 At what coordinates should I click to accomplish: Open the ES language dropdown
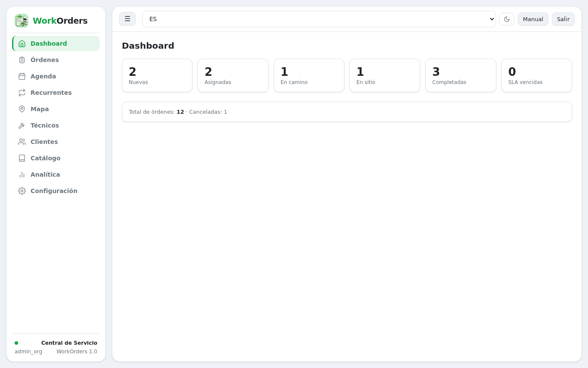click(319, 19)
